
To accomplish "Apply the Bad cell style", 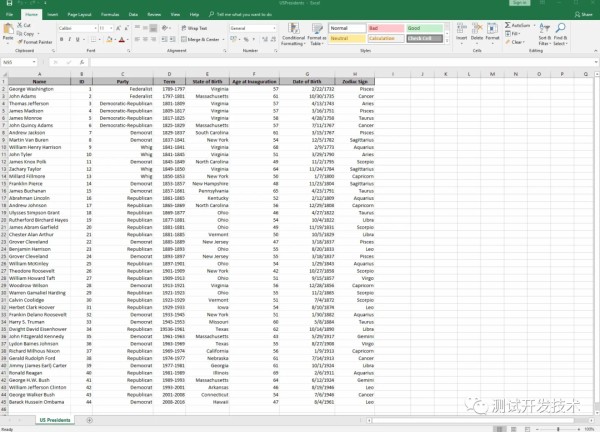I will coord(386,28).
